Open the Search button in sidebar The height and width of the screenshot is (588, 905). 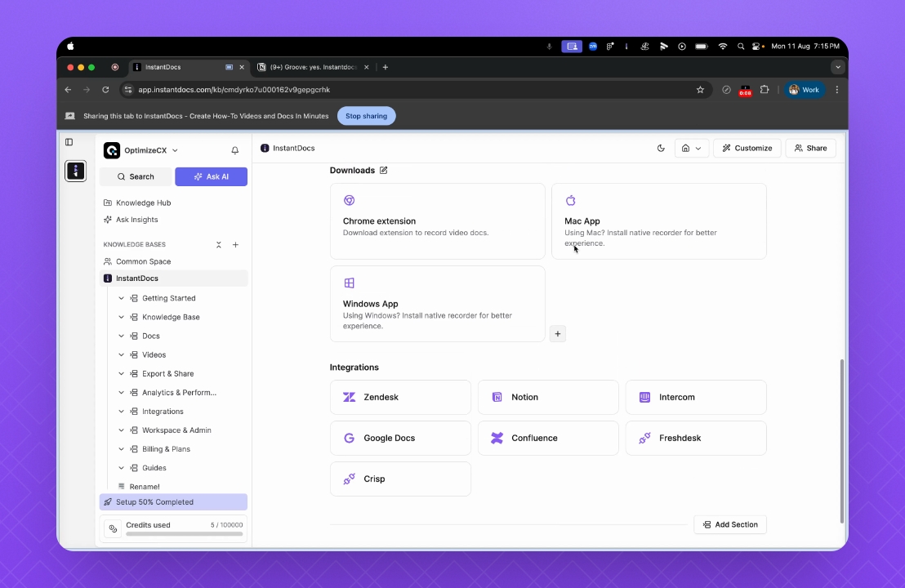(x=136, y=176)
